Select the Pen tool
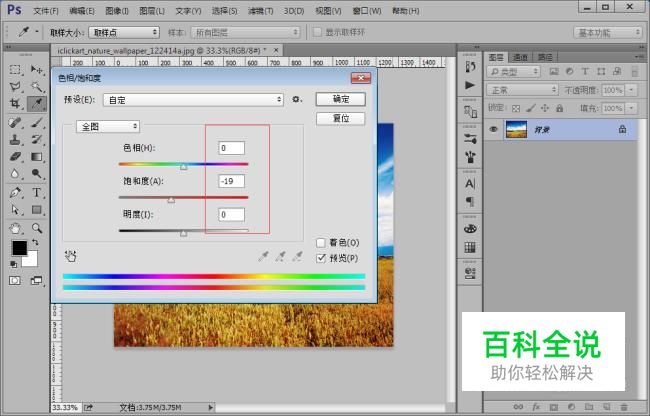Screen dimensions: 650x416 click(x=15, y=193)
